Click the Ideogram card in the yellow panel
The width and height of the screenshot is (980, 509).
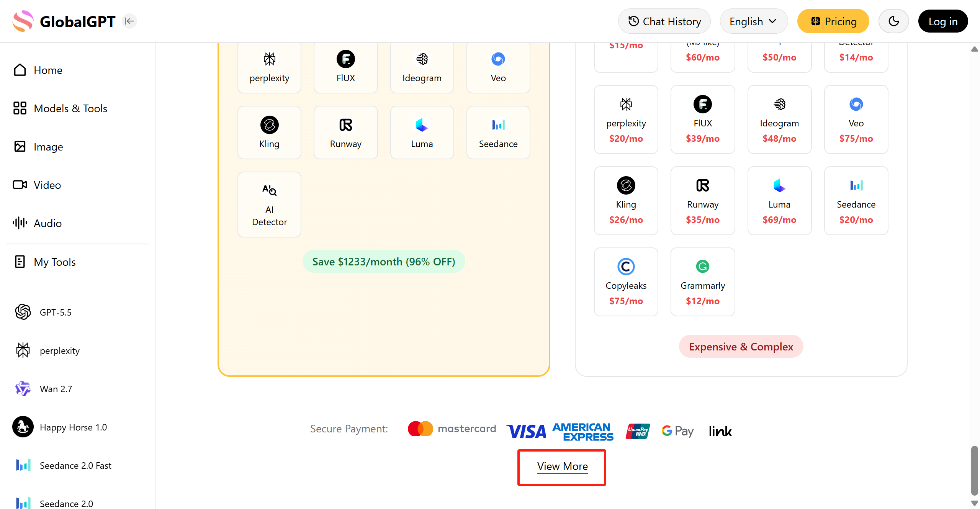click(422, 67)
